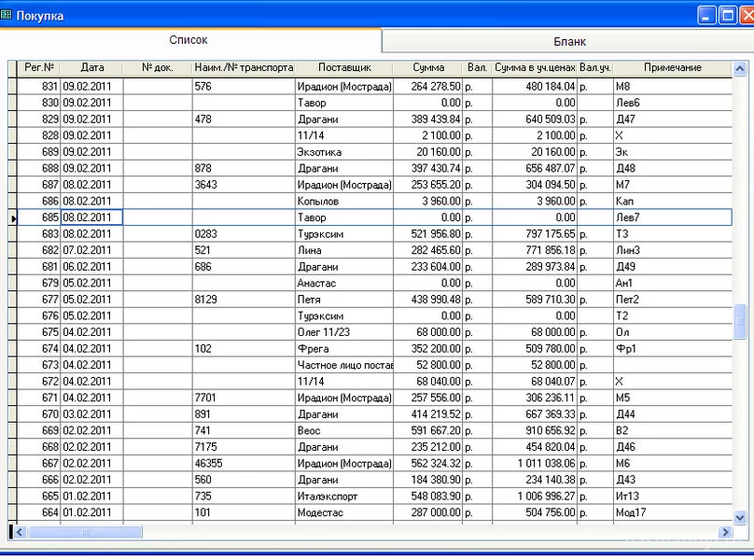This screenshot has height=560, width=754.
Task: Click transport number 7175 cell
Action: pyautogui.click(x=244, y=447)
